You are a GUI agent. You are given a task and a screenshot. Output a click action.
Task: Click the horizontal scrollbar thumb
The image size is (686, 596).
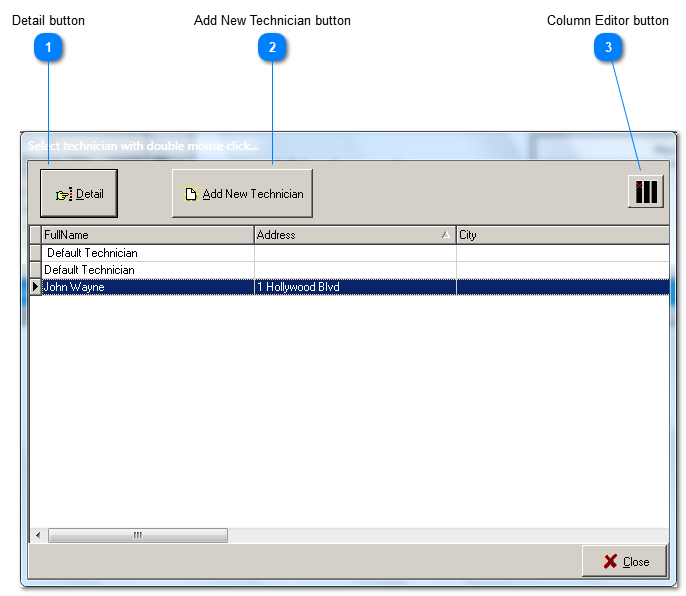point(138,536)
